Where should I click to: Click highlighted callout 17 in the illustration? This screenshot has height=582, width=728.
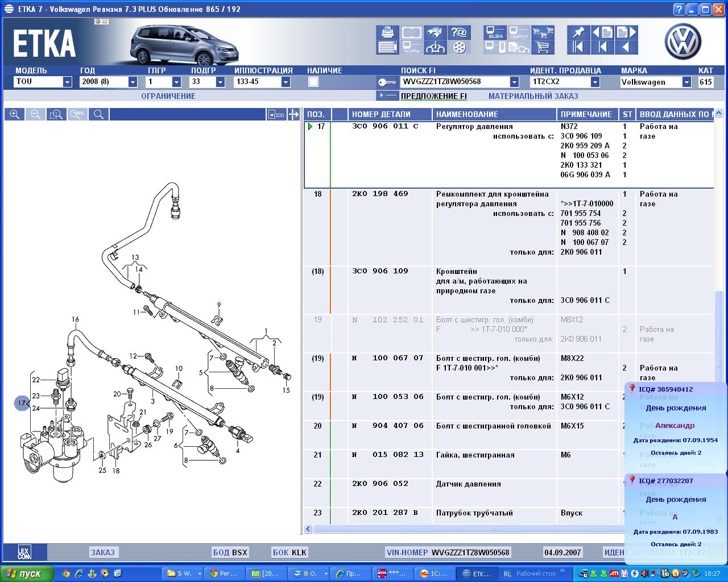pyautogui.click(x=22, y=403)
